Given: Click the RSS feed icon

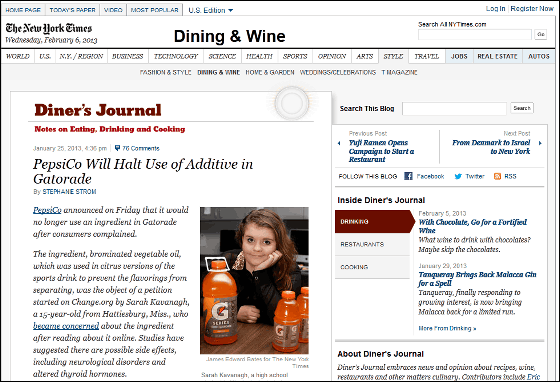Looking at the screenshot, I should (497, 176).
